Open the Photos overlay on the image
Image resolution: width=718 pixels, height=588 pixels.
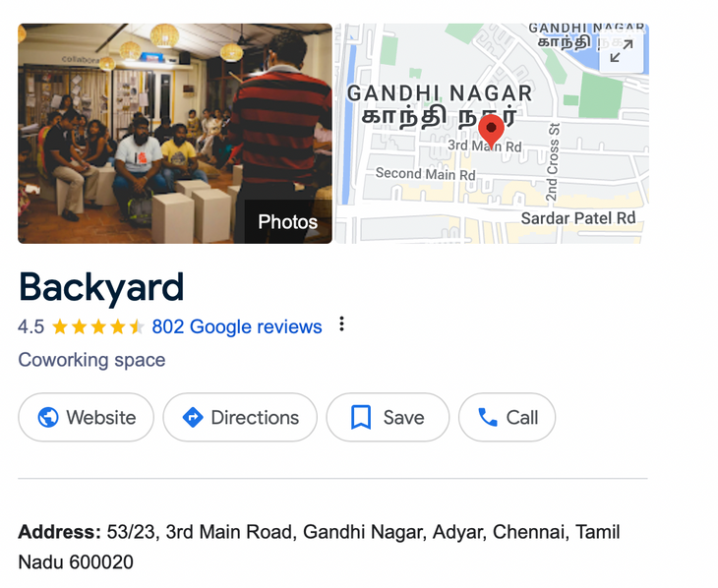coord(287,221)
